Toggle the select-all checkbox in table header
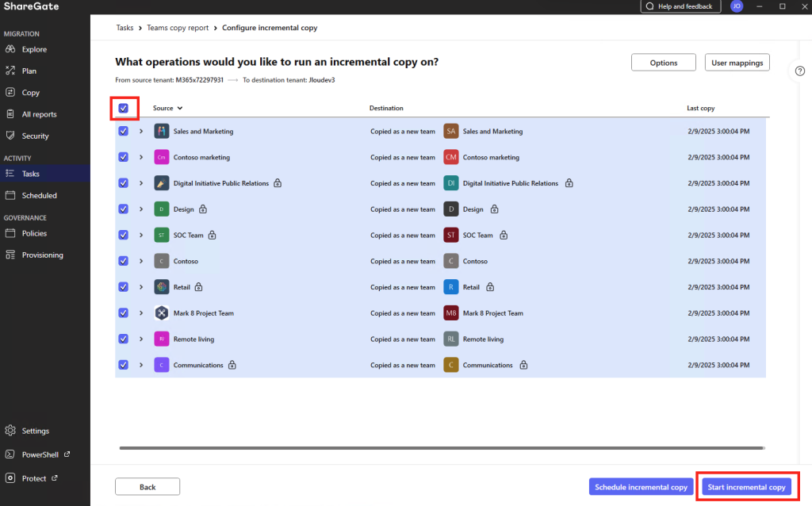812x506 pixels. click(123, 108)
